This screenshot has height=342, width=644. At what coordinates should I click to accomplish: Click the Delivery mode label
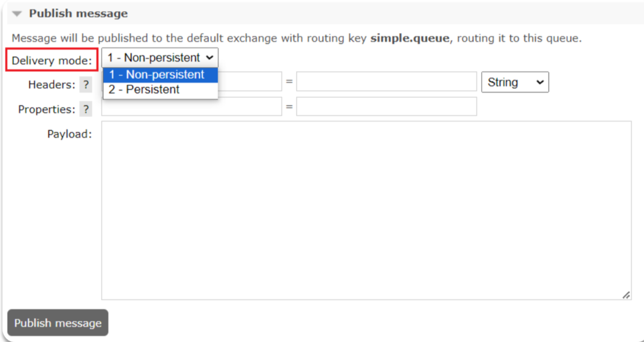52,60
